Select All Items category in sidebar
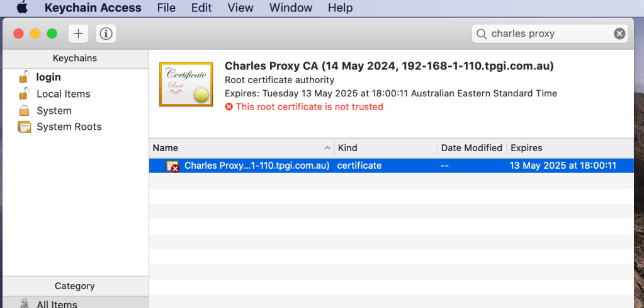Viewport: 644px width, 308px height. tap(57, 304)
